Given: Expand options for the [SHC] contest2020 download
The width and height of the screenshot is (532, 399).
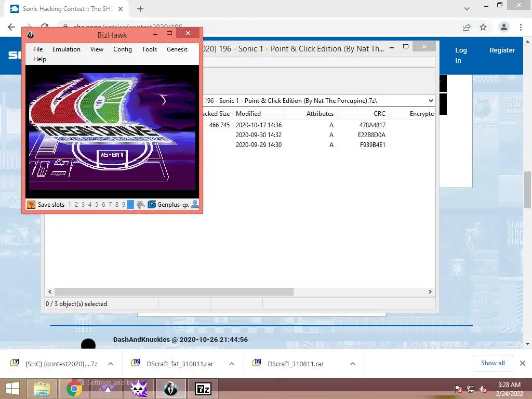Looking at the screenshot, I should click(x=111, y=364).
